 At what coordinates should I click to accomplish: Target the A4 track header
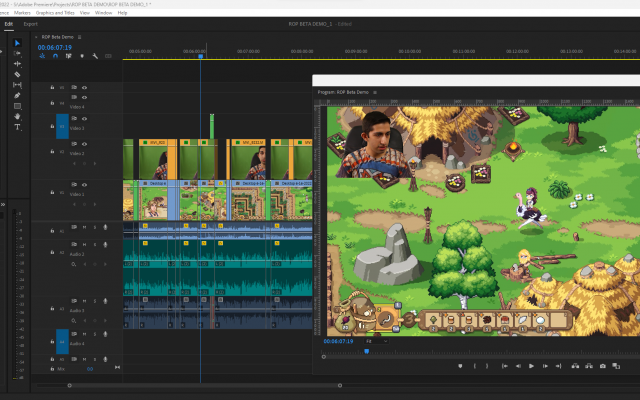[x=62, y=342]
